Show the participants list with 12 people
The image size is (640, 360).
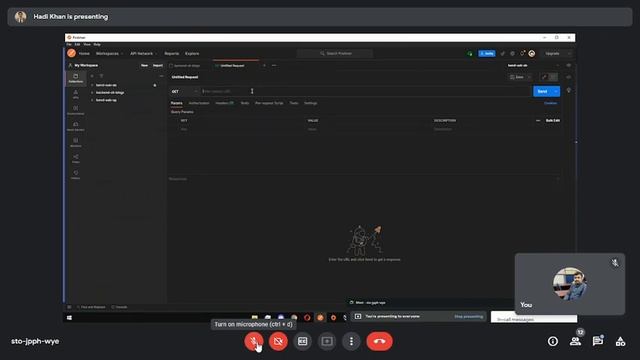[576, 341]
